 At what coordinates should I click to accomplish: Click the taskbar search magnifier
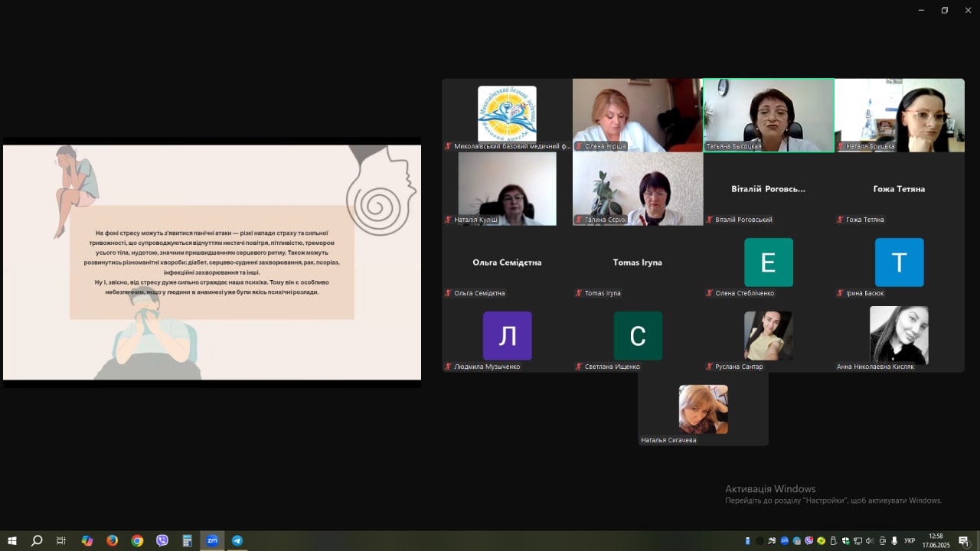[x=37, y=540]
